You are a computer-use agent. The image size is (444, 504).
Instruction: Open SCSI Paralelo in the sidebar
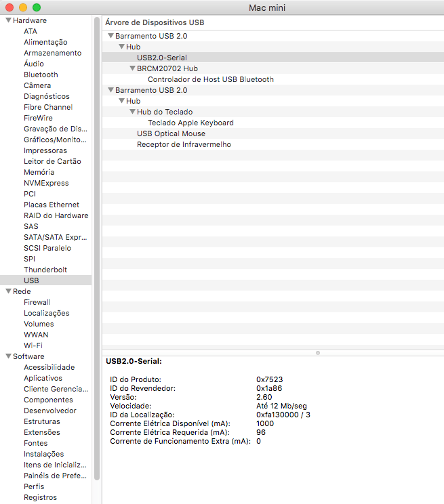pos(47,248)
